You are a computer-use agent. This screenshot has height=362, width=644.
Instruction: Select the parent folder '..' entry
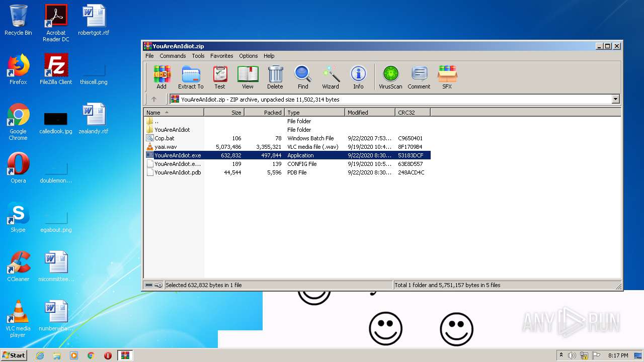tap(287, 121)
